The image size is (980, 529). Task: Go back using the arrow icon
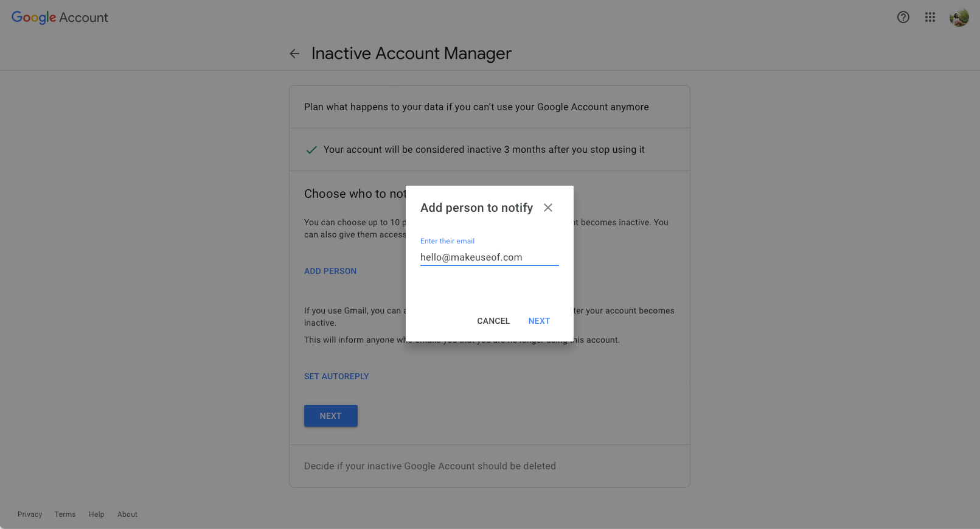point(294,54)
